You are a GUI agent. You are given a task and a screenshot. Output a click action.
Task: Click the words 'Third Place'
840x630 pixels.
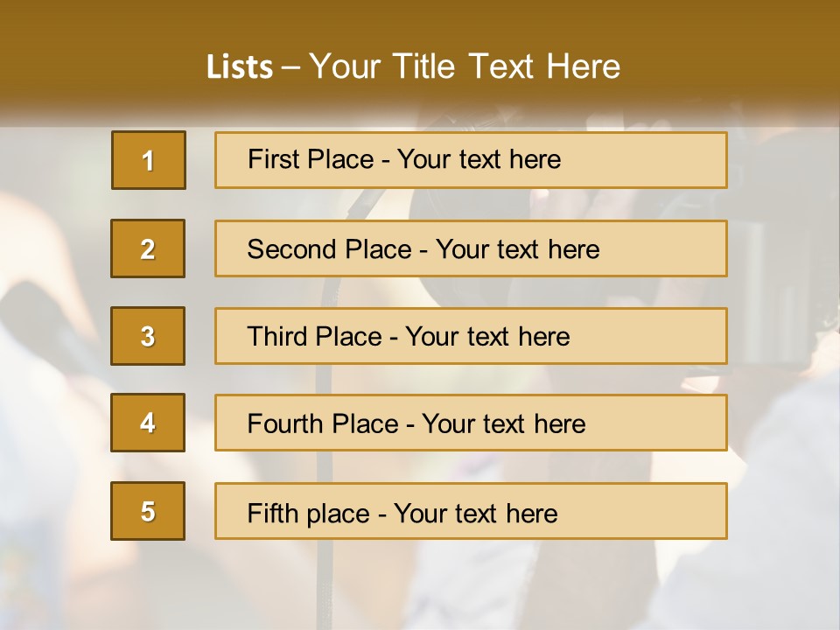point(314,336)
